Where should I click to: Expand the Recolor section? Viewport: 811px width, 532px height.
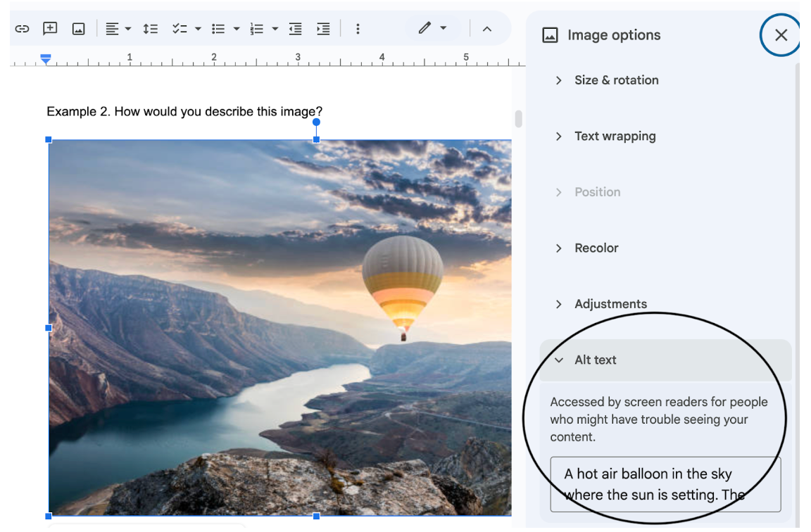pos(596,248)
